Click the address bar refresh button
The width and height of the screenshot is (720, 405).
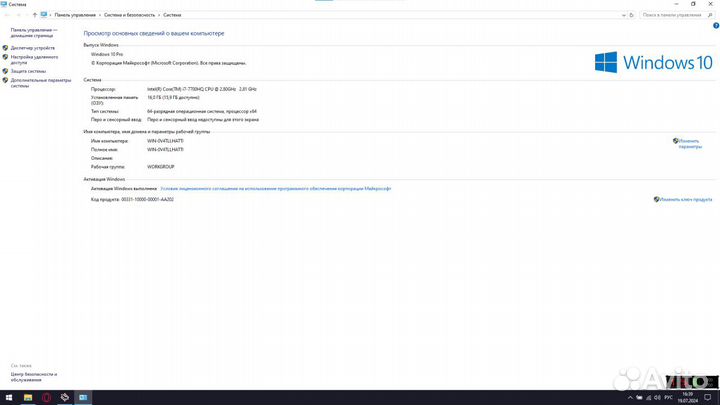631,15
